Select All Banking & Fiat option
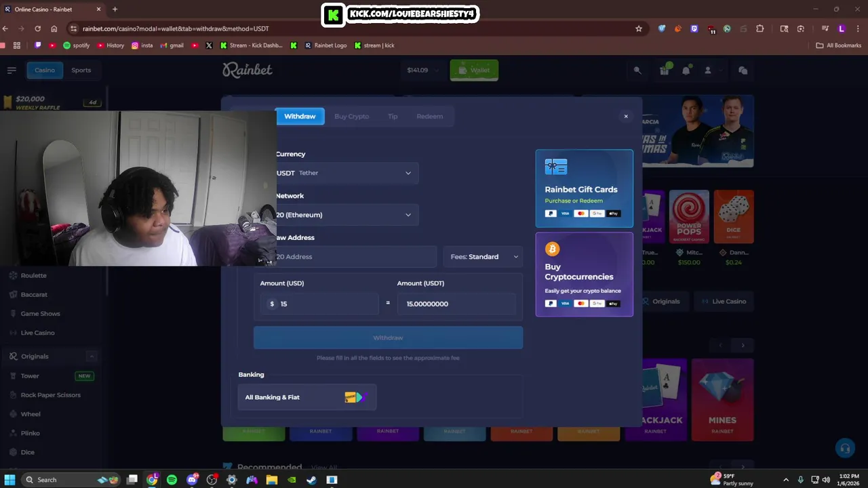 tap(307, 397)
